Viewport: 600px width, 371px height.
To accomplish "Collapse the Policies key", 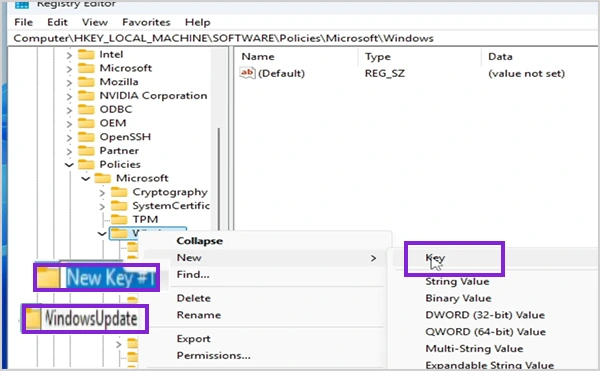I will 69,165.
